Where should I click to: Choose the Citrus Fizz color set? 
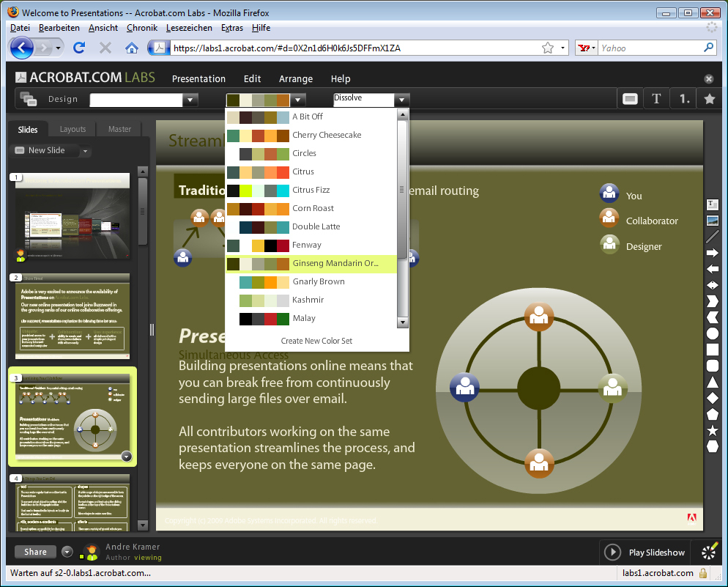[x=311, y=190]
